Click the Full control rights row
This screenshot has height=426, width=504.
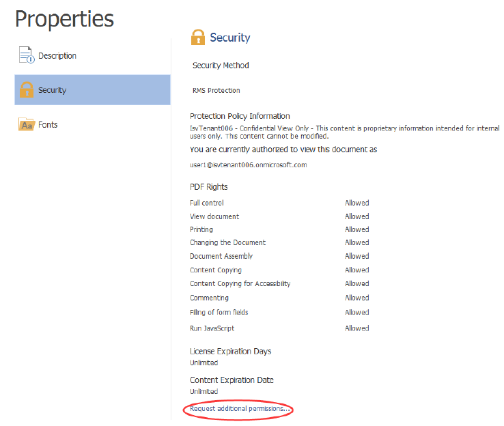tap(207, 203)
